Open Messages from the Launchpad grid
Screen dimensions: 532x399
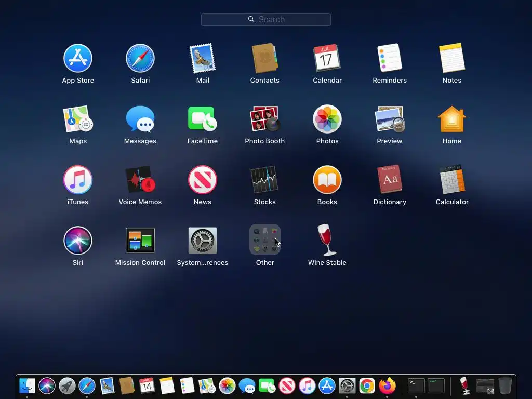[x=140, y=119]
